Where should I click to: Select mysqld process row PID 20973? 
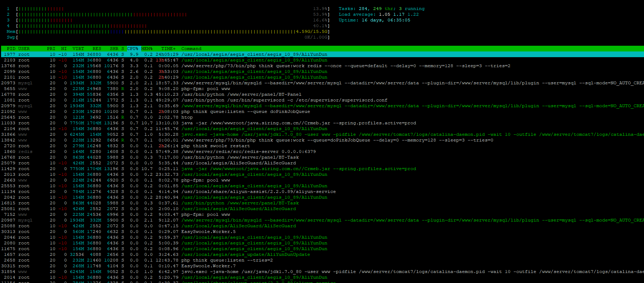click(x=322, y=83)
